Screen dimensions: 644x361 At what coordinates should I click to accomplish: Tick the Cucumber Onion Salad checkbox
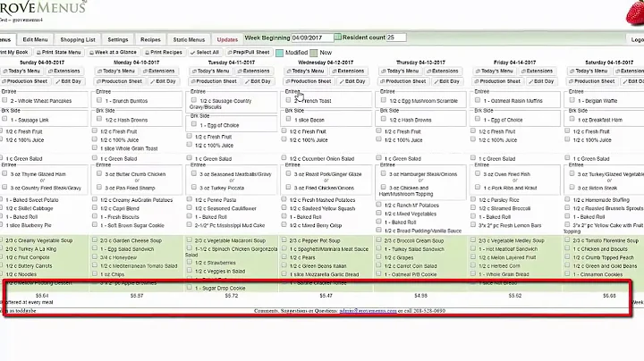click(x=284, y=157)
